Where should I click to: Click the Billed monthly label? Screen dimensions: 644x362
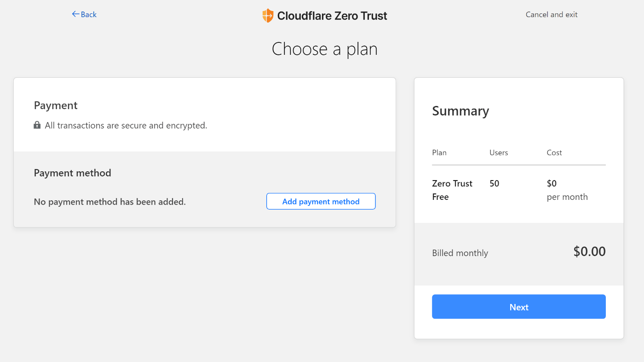click(460, 253)
